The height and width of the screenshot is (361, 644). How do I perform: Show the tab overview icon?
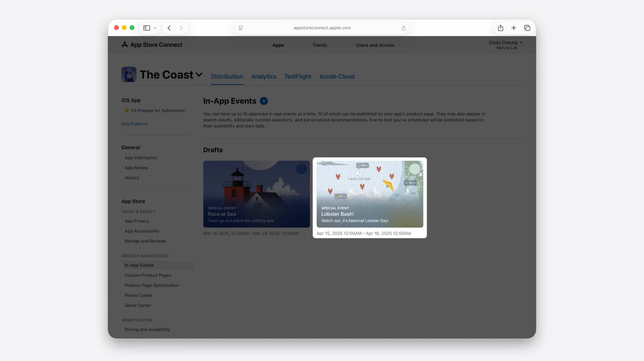527,28
